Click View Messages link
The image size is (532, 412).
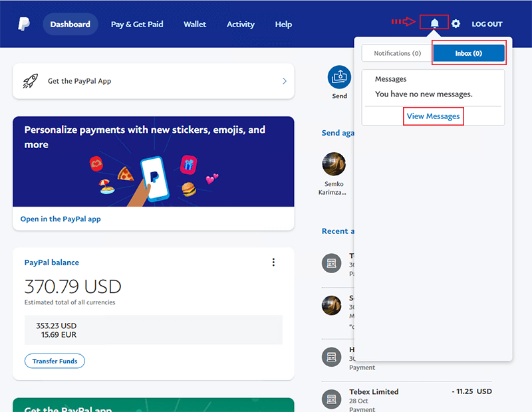click(434, 116)
